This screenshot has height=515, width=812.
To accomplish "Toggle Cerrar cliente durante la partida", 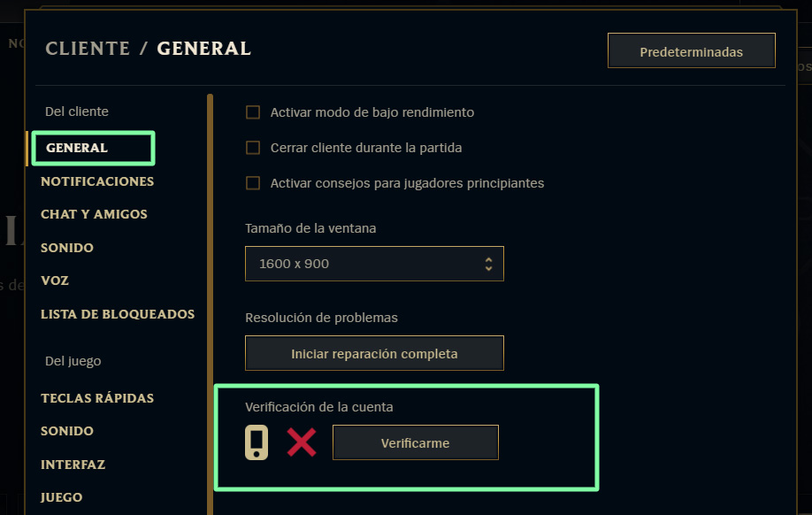I will (x=253, y=148).
